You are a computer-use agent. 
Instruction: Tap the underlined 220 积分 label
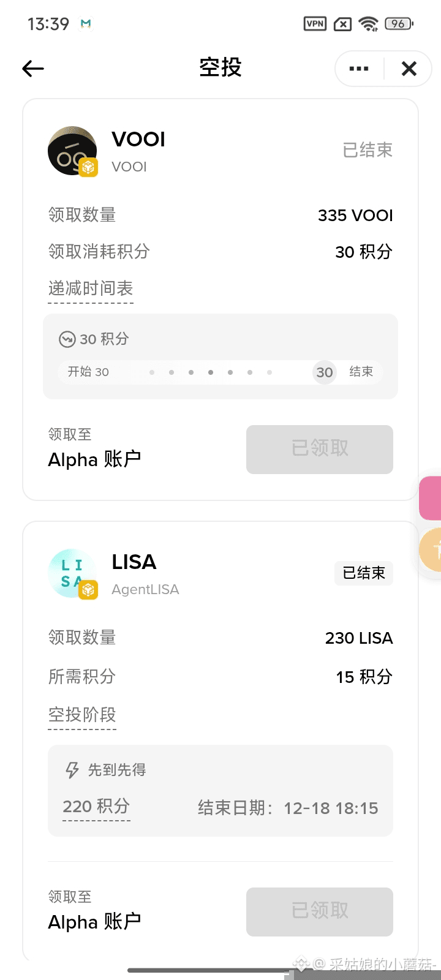click(x=96, y=806)
